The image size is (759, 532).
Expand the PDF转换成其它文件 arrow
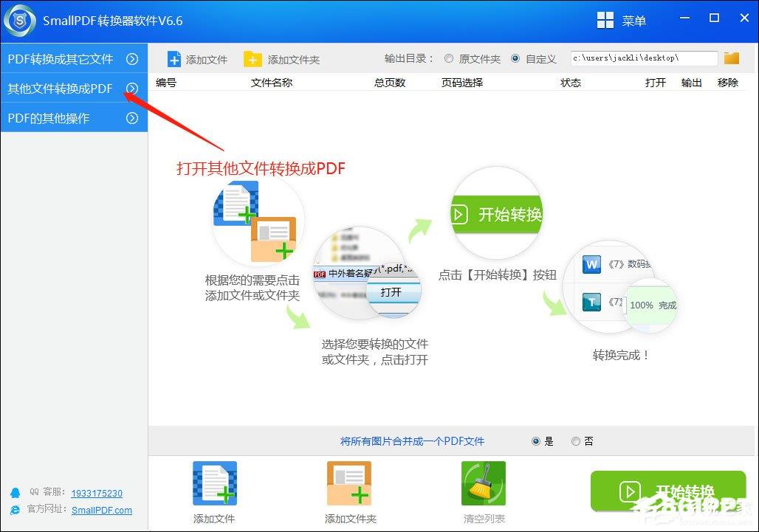pyautogui.click(x=132, y=59)
